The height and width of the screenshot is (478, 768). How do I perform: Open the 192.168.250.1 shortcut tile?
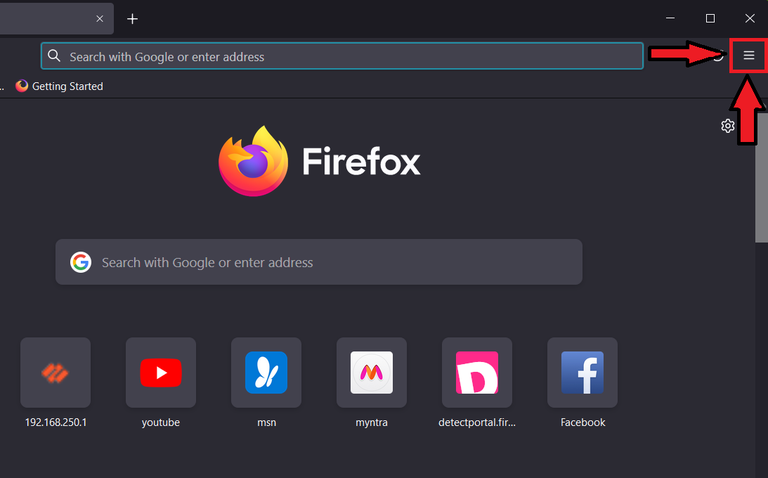pyautogui.click(x=55, y=373)
